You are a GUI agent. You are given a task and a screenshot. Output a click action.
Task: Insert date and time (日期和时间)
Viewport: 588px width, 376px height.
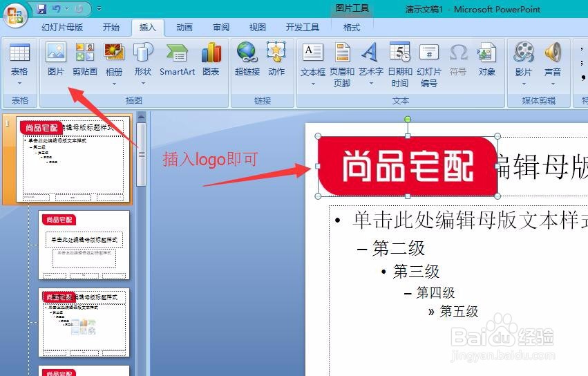coord(400,65)
